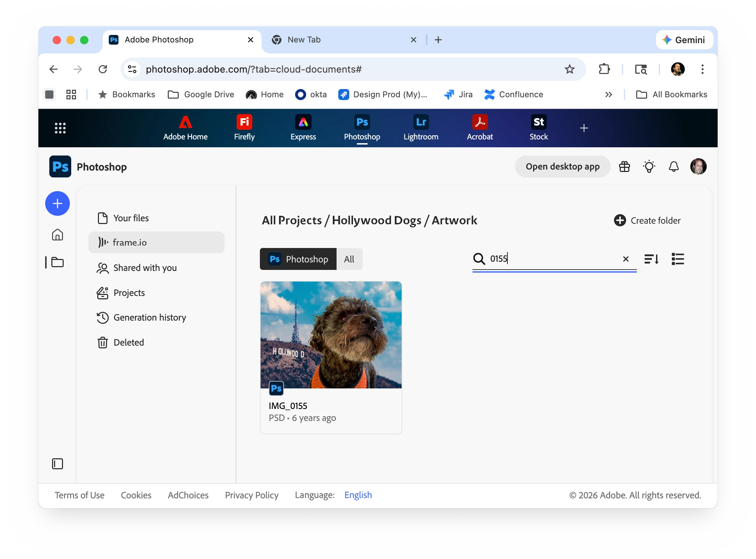Click the notifications bell icon

point(673,167)
